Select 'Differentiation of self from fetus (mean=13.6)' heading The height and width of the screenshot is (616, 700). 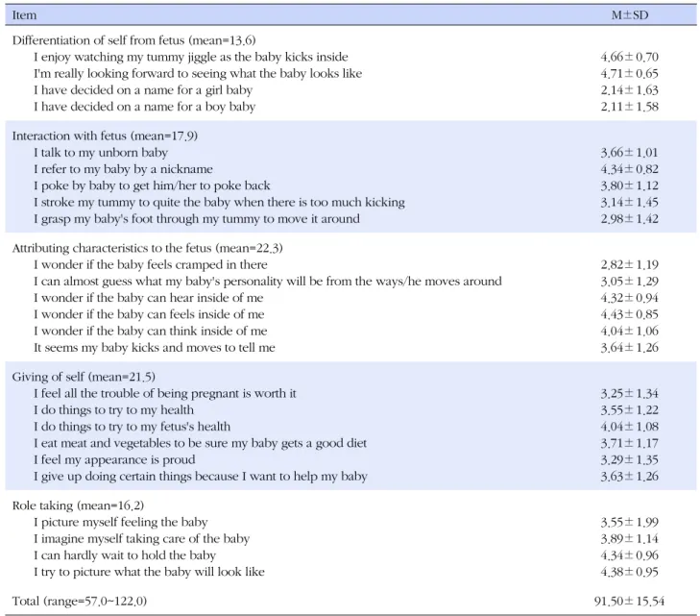[x=133, y=40]
